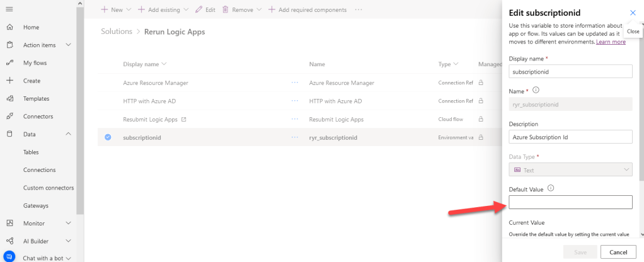Expand the AI Builder chevron
The width and height of the screenshot is (644, 262).
[69, 241]
